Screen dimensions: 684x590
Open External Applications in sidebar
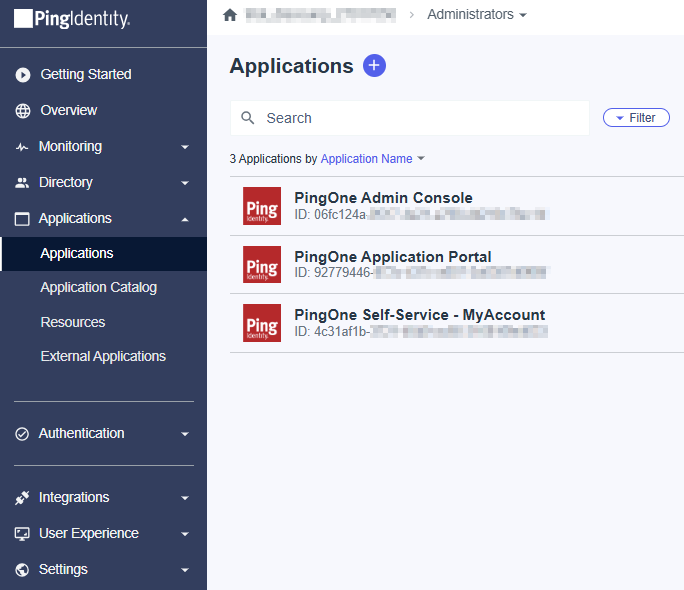point(103,357)
